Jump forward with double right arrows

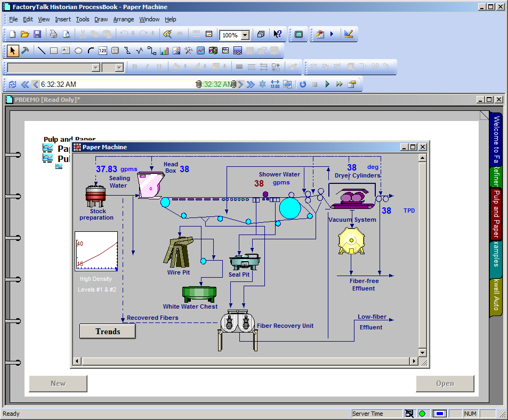[251, 84]
